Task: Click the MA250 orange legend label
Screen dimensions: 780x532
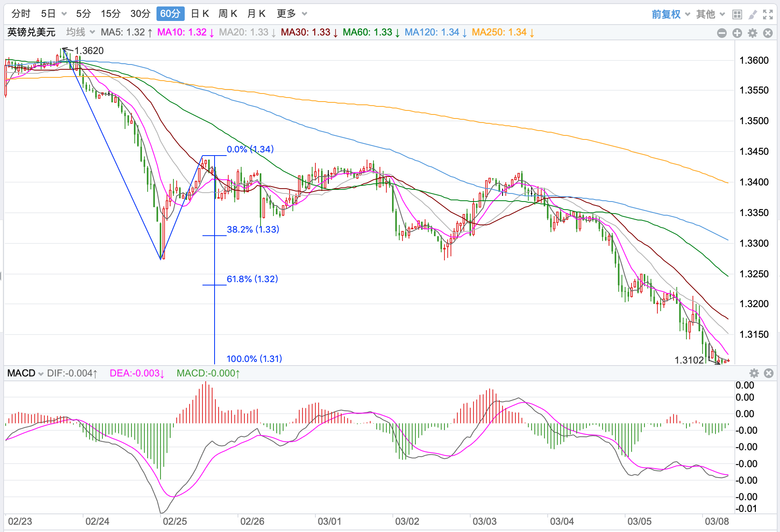Action: coord(499,32)
